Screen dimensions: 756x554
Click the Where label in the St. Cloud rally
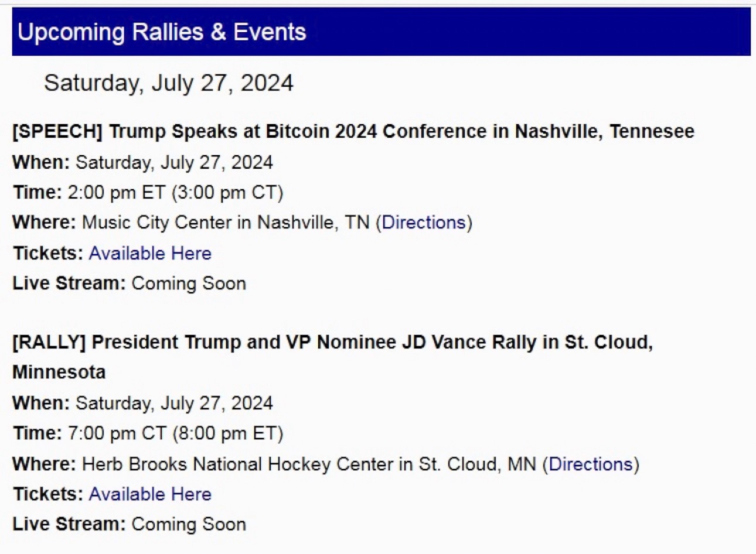coord(44,464)
